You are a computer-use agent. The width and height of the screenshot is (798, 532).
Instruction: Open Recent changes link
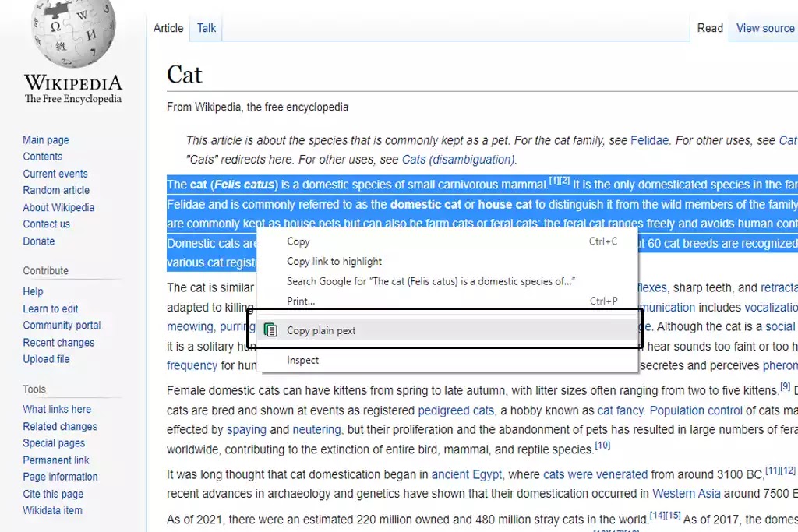[58, 342]
